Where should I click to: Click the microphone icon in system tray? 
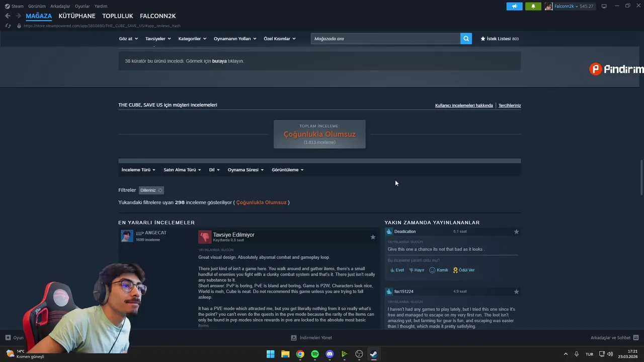pos(577,354)
